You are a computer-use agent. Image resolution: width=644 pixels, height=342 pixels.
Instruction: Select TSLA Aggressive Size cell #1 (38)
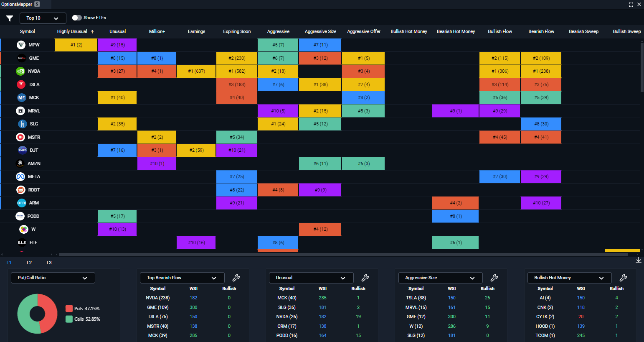click(x=320, y=84)
